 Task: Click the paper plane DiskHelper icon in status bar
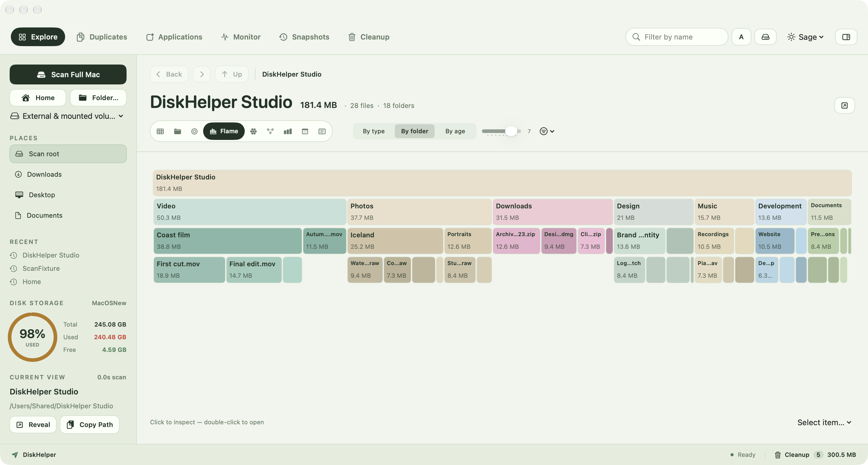pos(15,454)
